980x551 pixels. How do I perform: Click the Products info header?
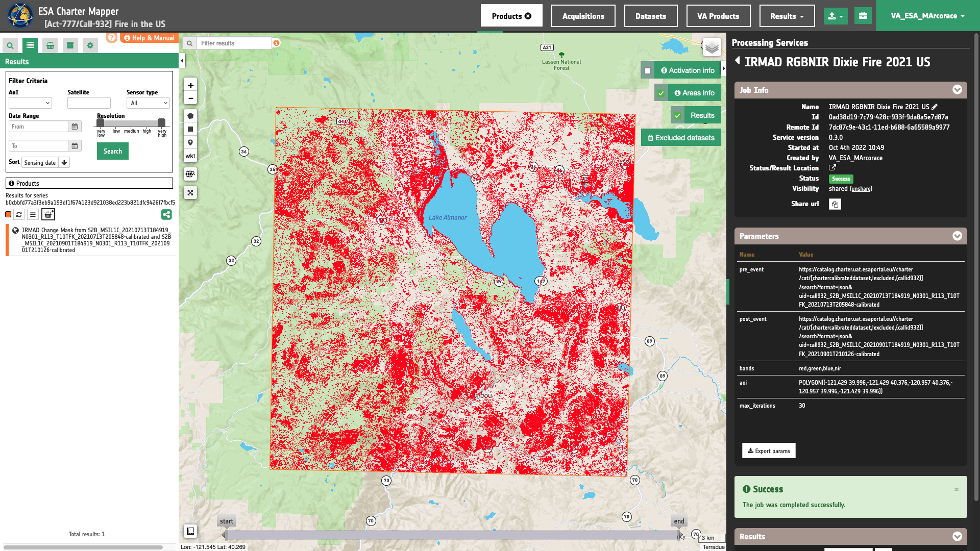tap(89, 183)
